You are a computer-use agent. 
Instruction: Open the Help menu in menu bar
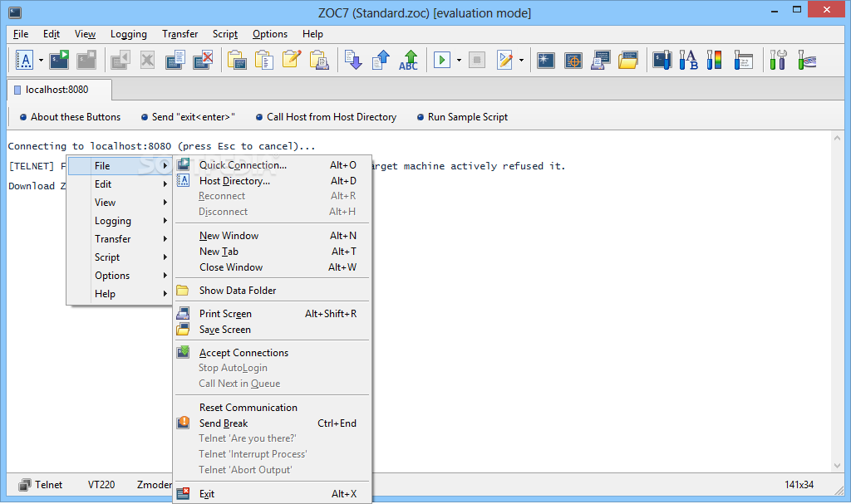pyautogui.click(x=312, y=34)
